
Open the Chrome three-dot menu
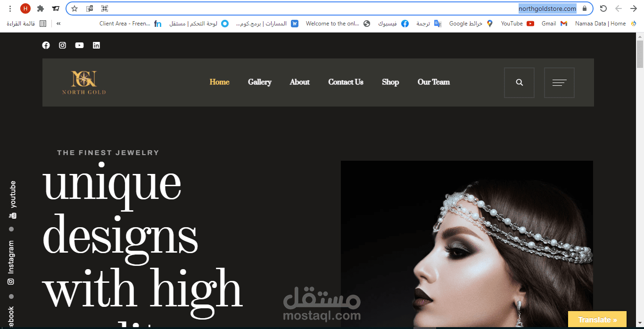tap(10, 8)
